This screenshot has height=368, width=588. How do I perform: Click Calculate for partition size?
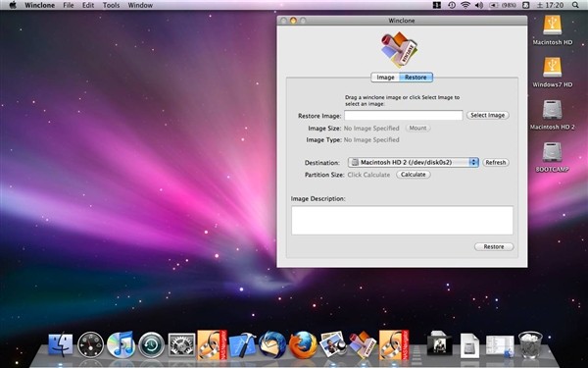tap(414, 175)
